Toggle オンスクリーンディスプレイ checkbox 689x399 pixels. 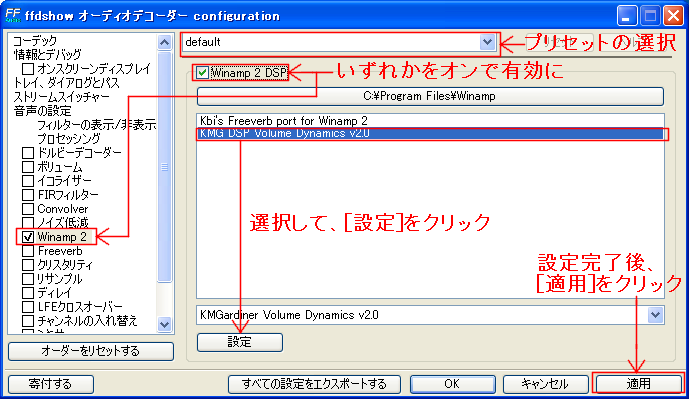click(x=28, y=69)
